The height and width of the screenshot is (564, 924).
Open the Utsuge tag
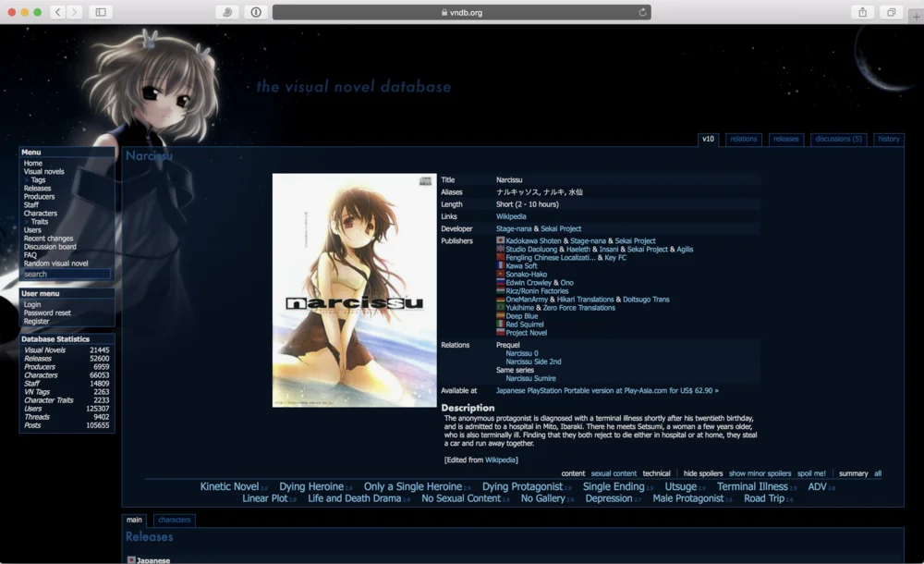tap(681, 486)
